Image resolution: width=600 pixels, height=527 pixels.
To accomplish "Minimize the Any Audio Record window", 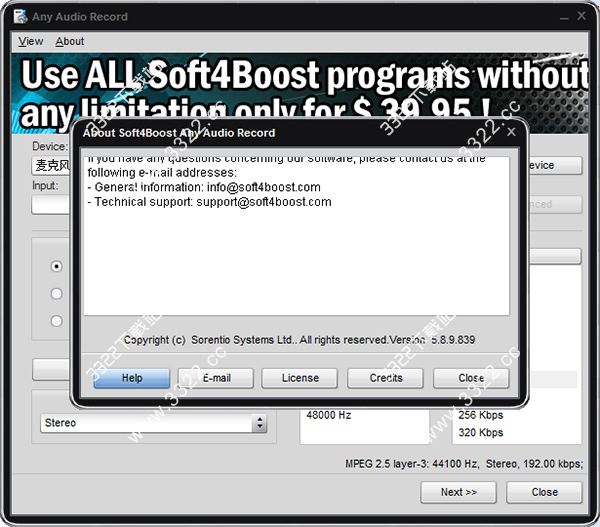I will click(564, 17).
